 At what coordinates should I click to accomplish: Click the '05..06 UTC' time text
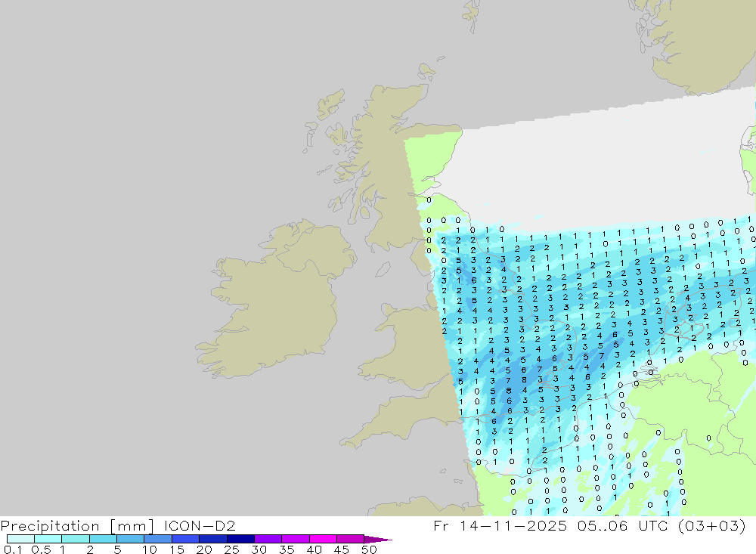[x=624, y=525]
